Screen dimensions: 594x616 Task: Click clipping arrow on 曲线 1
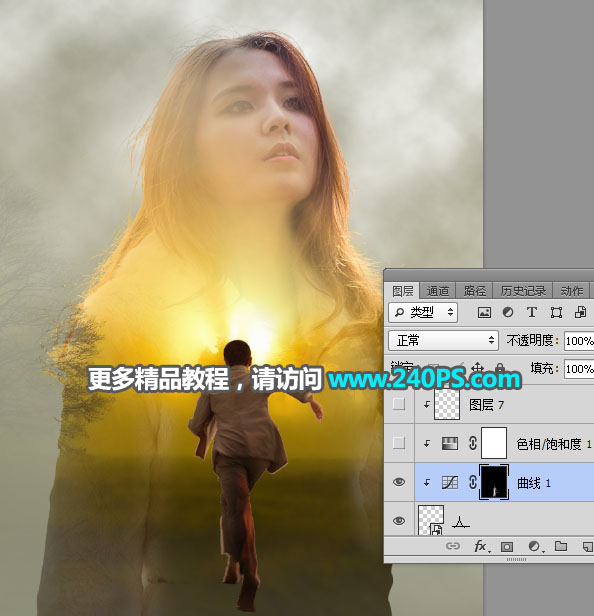pos(427,482)
